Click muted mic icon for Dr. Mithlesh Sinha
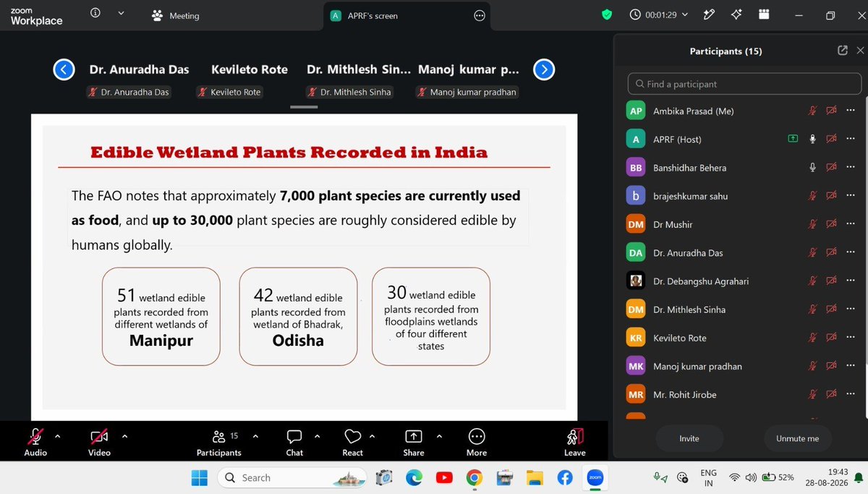The width and height of the screenshot is (868, 494). (813, 309)
